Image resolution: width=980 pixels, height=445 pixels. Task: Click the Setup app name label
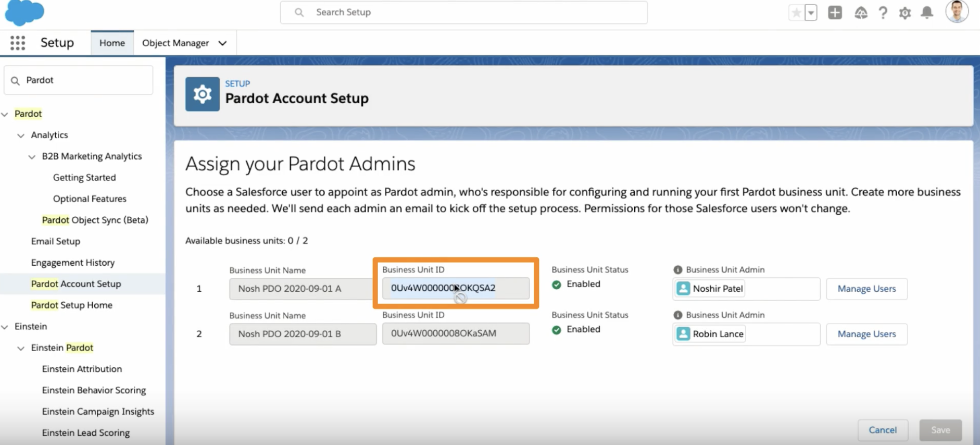pyautogui.click(x=57, y=43)
